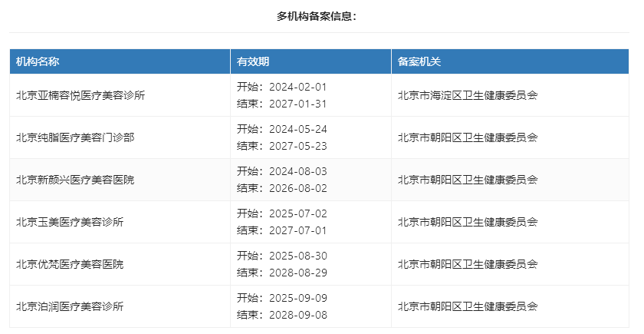Select 北京泊润医疗美容诊所 institution name
This screenshot has width=644, height=334.
point(70,306)
